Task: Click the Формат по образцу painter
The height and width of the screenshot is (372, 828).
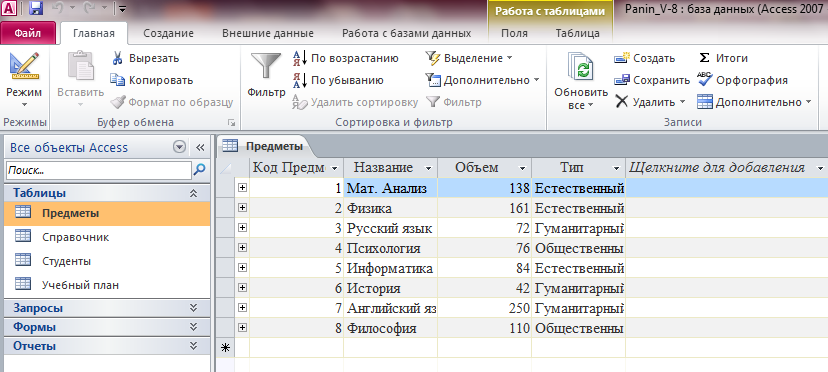Action: (x=172, y=102)
